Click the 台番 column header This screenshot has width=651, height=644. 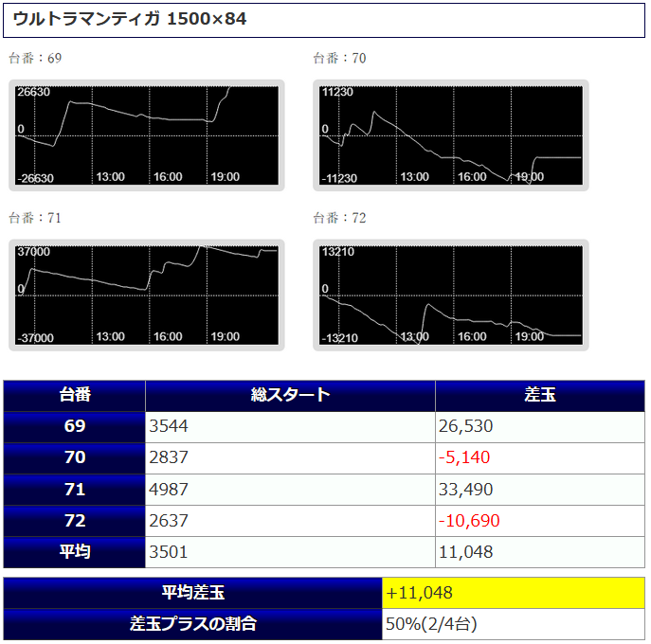75,396
